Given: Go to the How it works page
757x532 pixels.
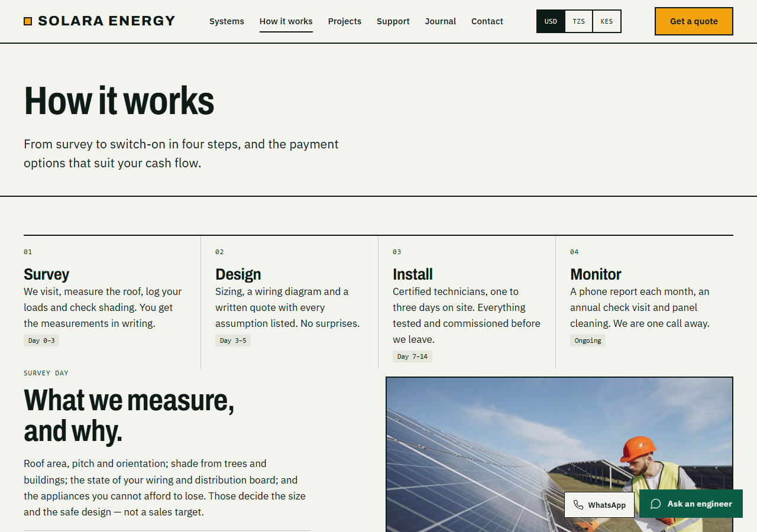Looking at the screenshot, I should tap(286, 21).
